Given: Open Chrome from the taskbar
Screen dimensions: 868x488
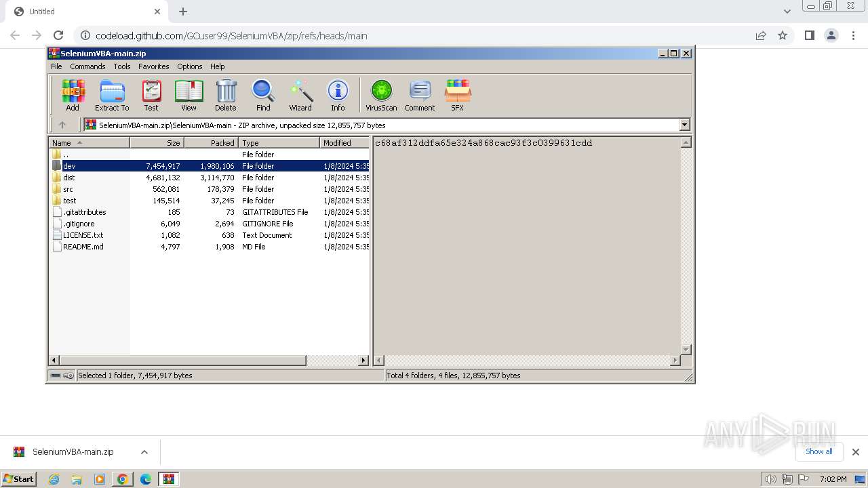Looking at the screenshot, I should 123,479.
